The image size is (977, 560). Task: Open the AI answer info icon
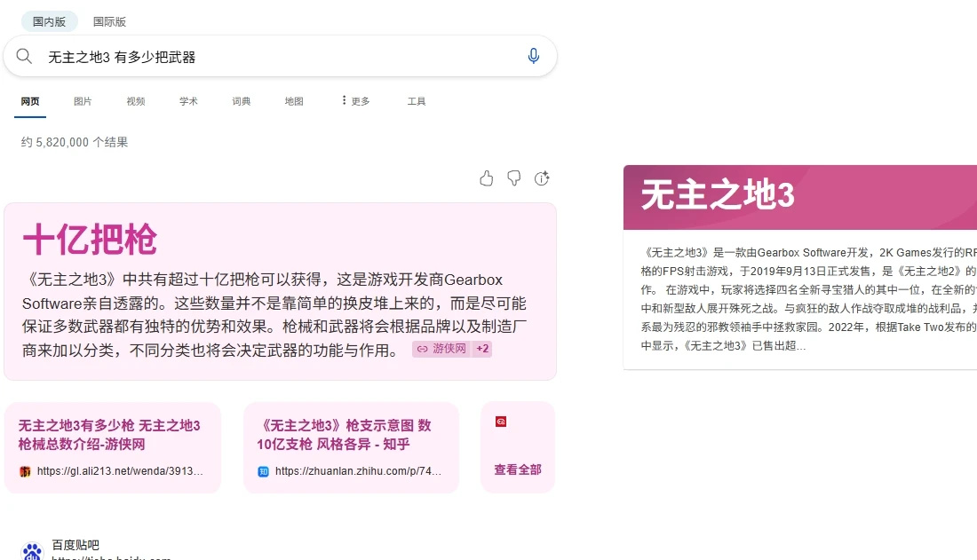542,178
